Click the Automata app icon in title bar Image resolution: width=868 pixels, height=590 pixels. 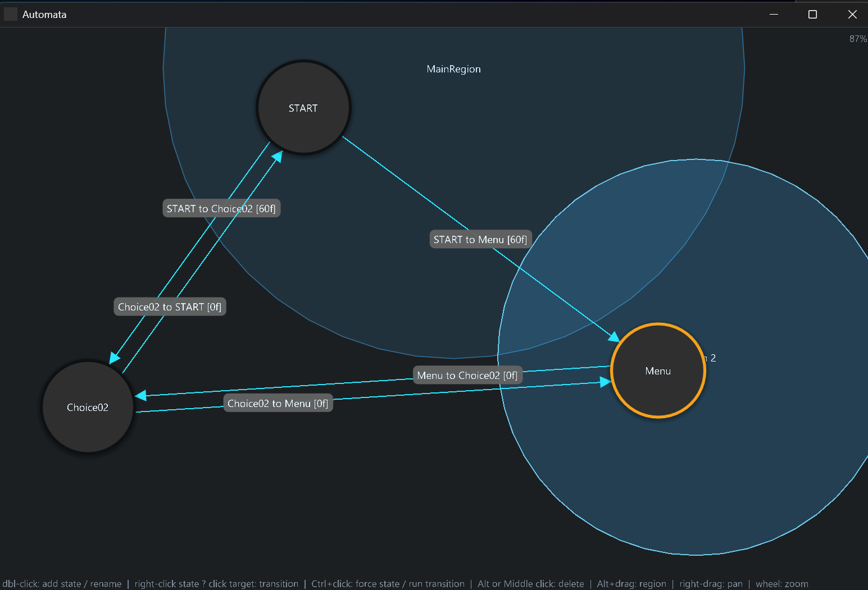pyautogui.click(x=11, y=14)
